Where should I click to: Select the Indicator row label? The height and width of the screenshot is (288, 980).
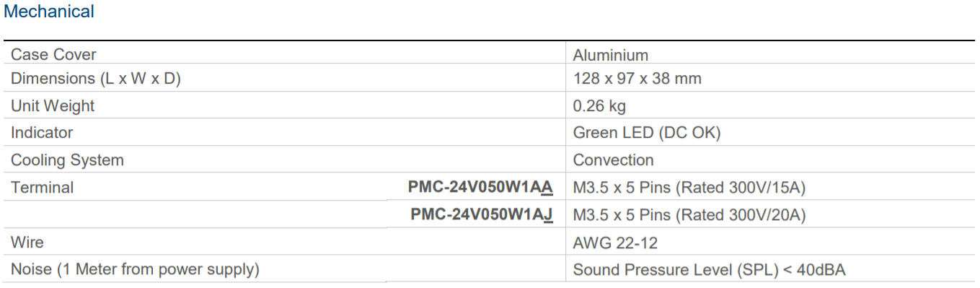[x=42, y=133]
